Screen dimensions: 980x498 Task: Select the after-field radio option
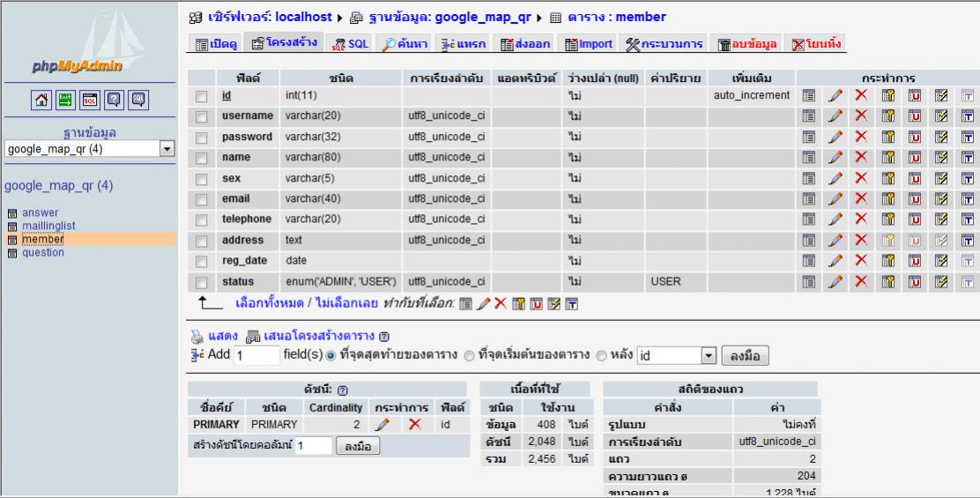(x=601, y=356)
